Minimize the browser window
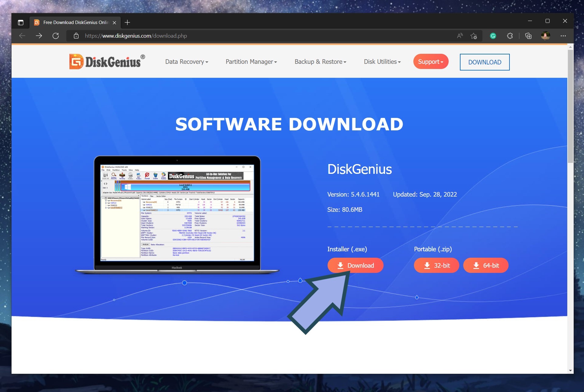Image resolution: width=584 pixels, height=392 pixels. pyautogui.click(x=530, y=21)
